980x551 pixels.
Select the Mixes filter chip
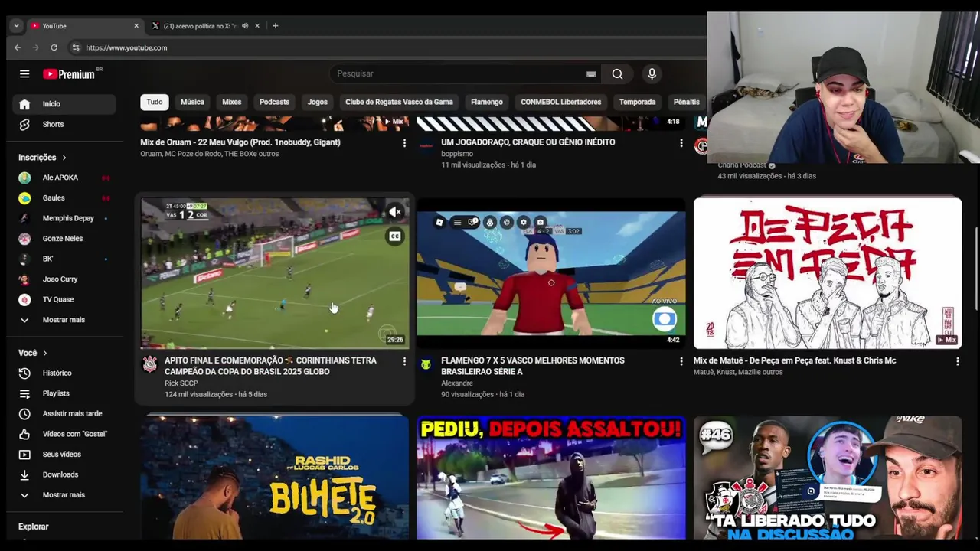[x=231, y=102]
